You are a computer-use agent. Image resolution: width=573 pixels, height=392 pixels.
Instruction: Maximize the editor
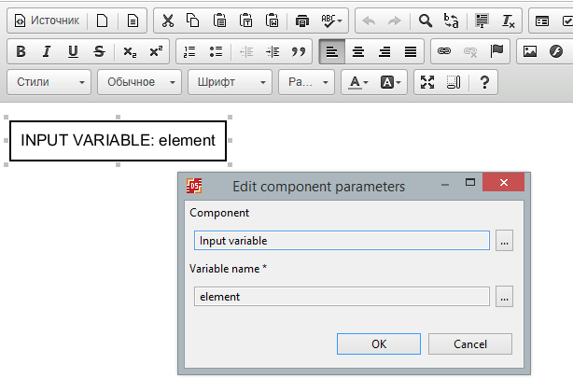tap(427, 82)
